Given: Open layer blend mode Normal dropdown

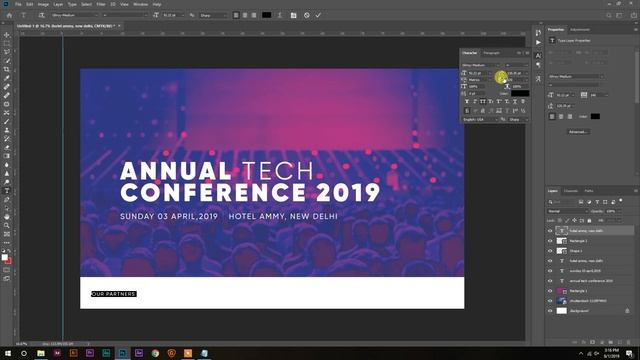Looking at the screenshot, I should 567,211.
